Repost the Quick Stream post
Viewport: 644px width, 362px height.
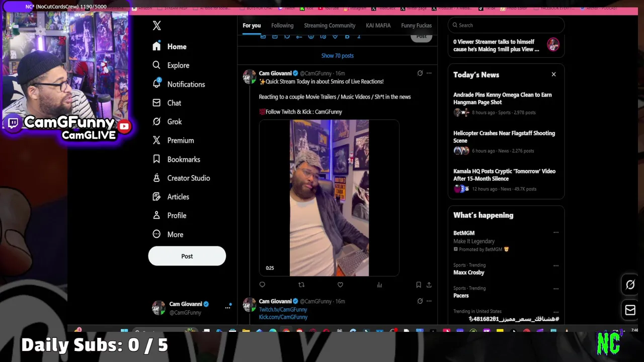301,285
